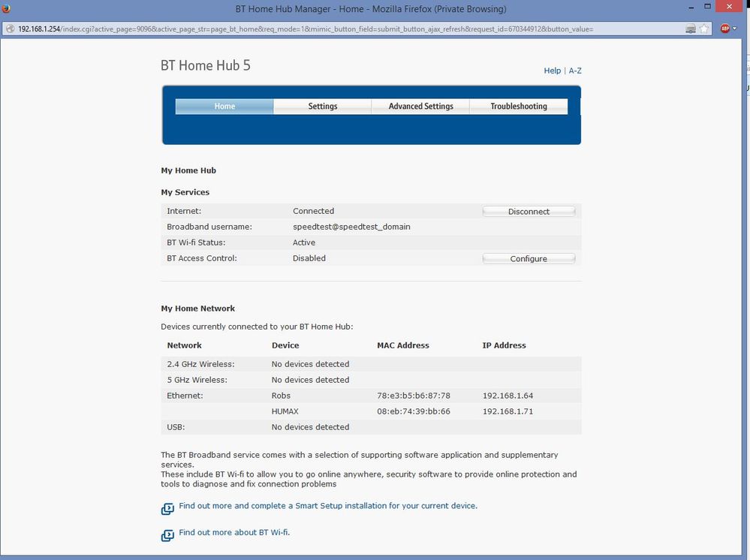Open the Adblock Plus ABP icon

point(725,29)
